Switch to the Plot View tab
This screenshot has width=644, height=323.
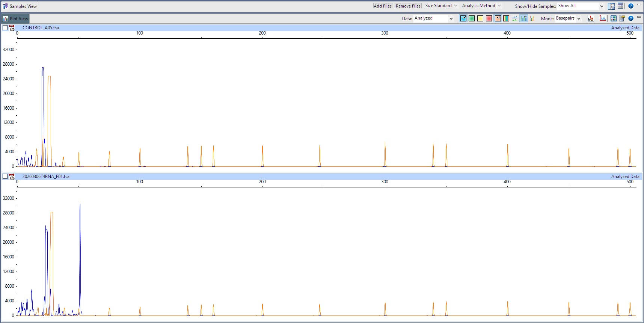(15, 19)
